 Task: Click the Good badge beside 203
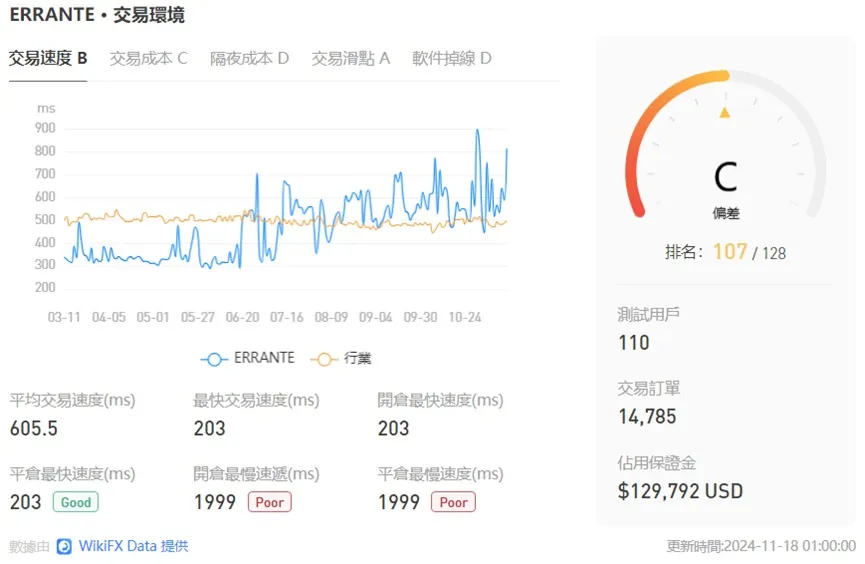point(76,502)
